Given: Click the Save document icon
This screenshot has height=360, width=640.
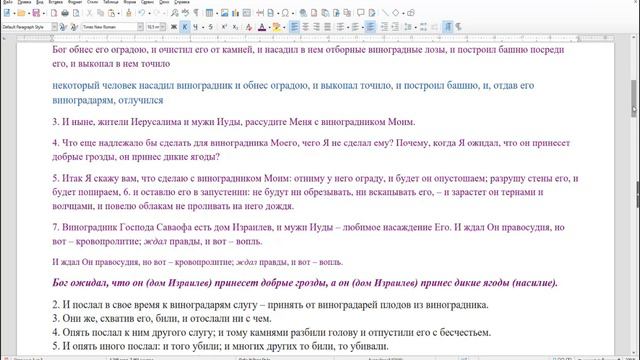Looking at the screenshot, I should [x=36, y=13].
